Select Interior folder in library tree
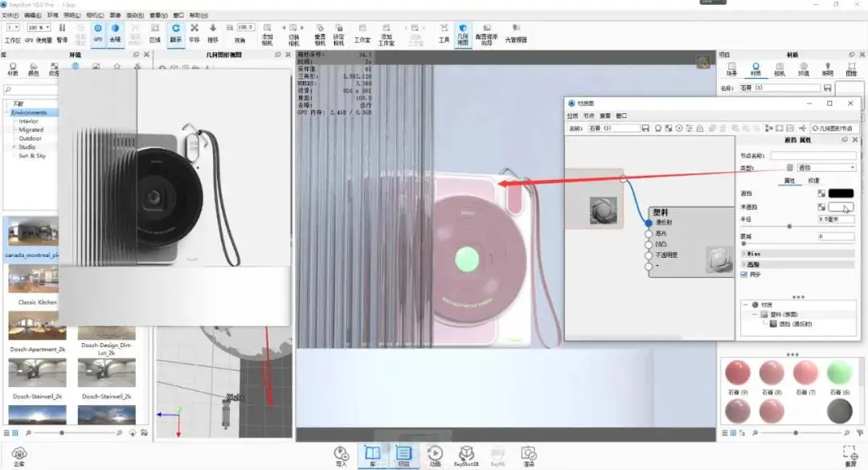The height and width of the screenshot is (470, 868). [28, 121]
